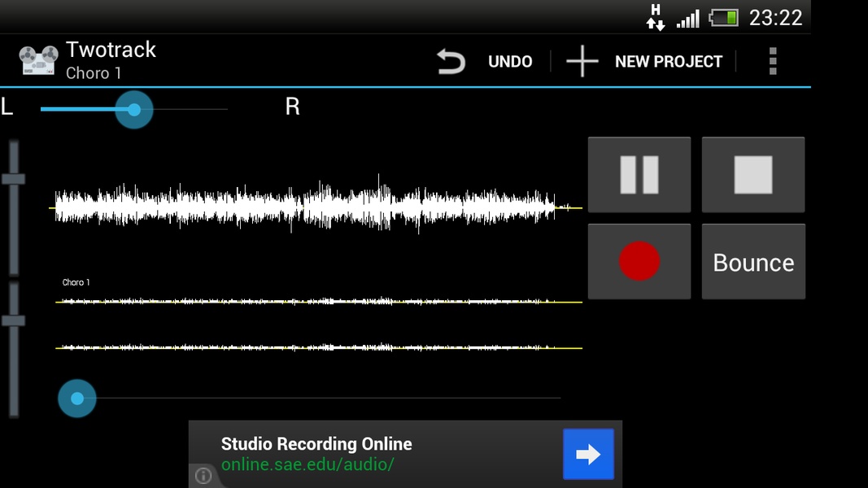Open the online.sae.edu/audio/ link
Screen dimensions: 868x488
tap(308, 464)
